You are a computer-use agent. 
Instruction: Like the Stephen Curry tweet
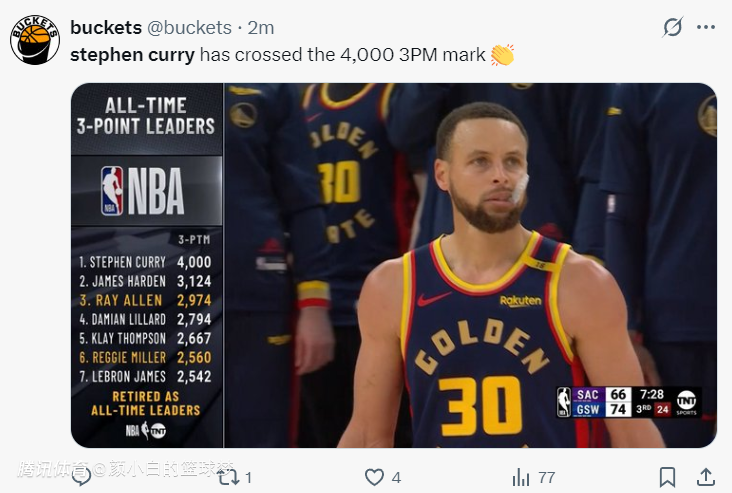pos(375,477)
